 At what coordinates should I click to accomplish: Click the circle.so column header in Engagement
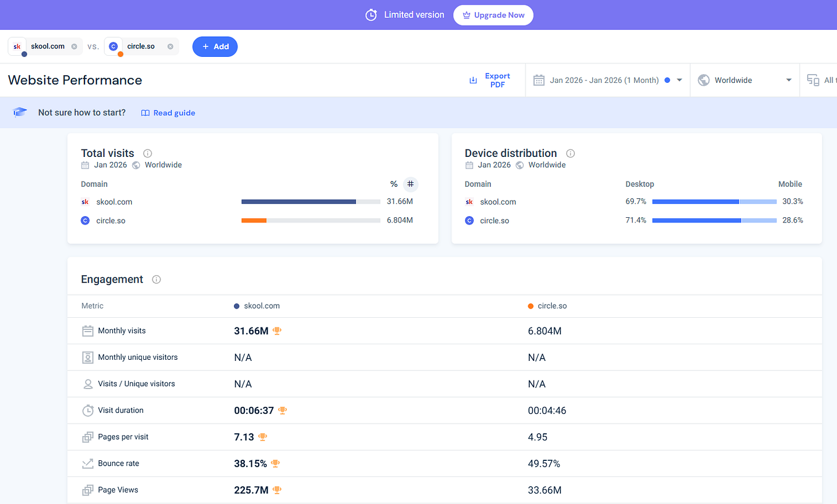(x=547, y=306)
